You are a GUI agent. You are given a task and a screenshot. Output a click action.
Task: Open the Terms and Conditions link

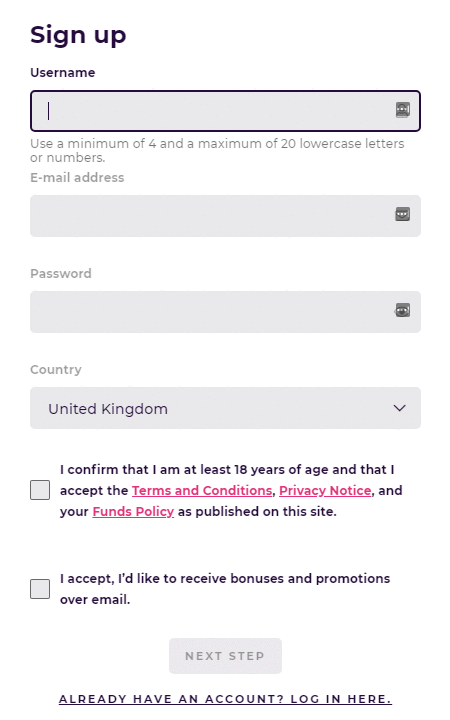[202, 490]
